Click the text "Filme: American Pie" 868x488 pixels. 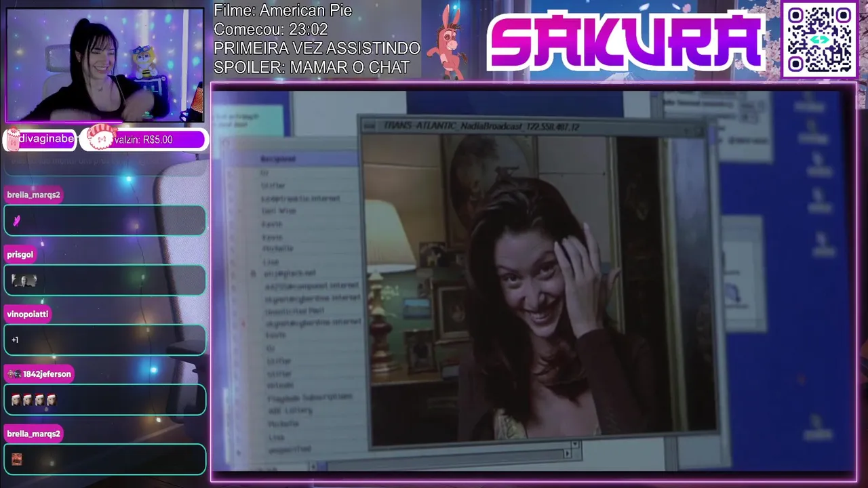click(x=283, y=11)
